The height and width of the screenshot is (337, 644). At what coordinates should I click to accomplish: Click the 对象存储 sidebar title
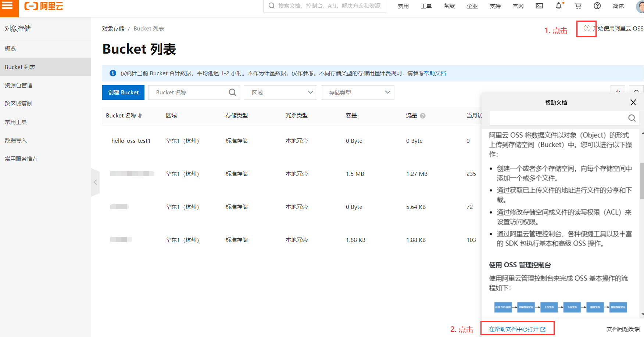(x=18, y=28)
